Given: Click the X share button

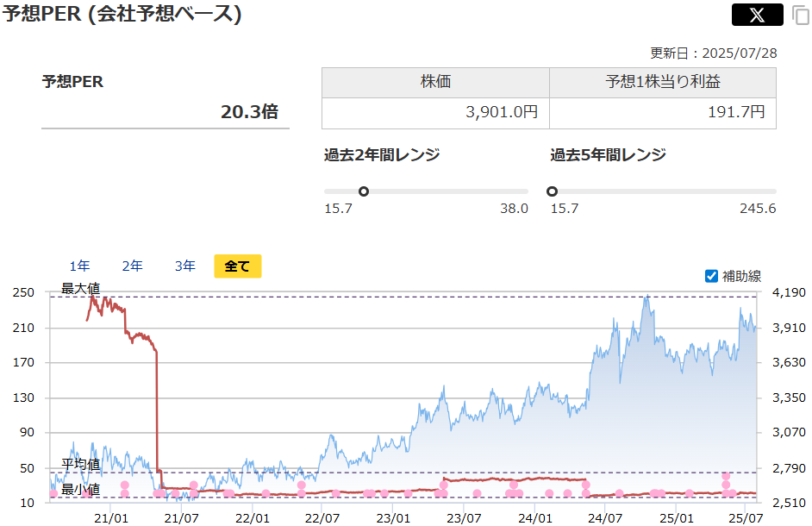Looking at the screenshot, I should 757,15.
